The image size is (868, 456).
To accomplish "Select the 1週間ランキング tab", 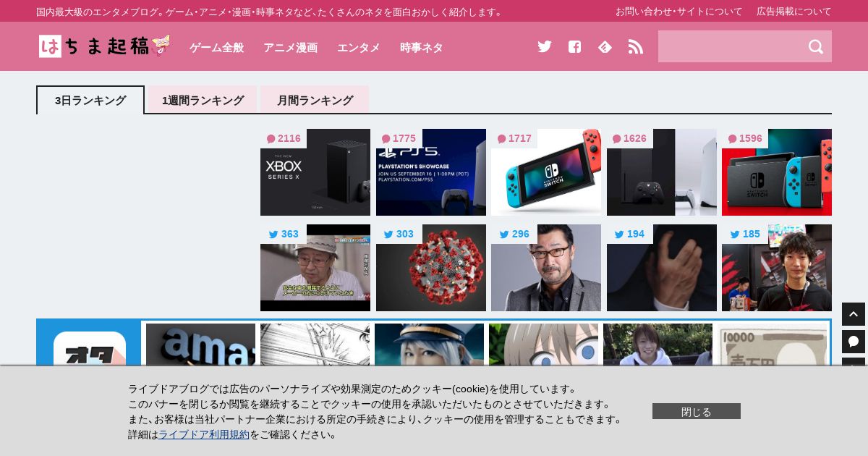I will click(203, 100).
